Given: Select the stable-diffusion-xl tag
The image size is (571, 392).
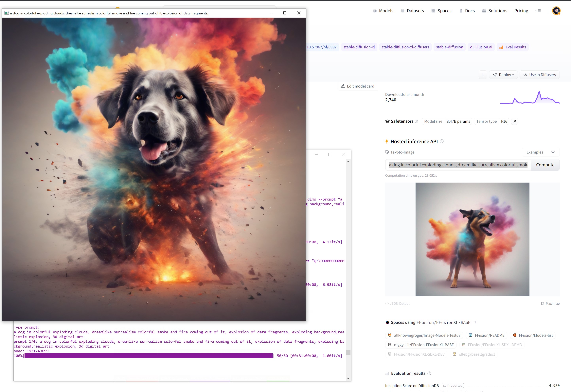Looking at the screenshot, I should tap(359, 47).
